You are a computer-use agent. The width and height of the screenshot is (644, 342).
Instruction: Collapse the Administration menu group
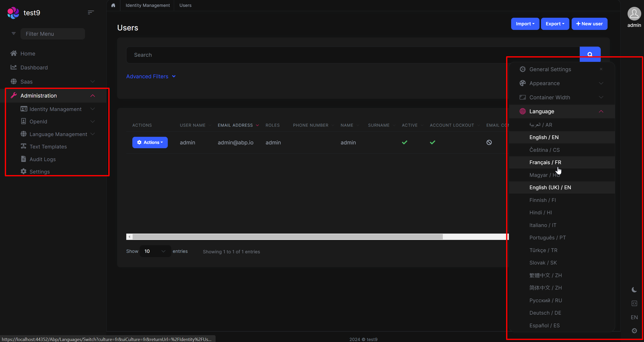pos(93,96)
